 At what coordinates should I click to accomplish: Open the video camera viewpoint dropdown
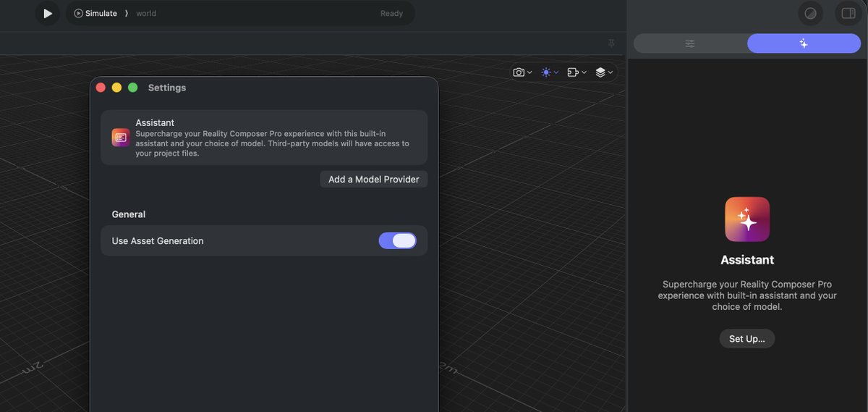(576, 72)
